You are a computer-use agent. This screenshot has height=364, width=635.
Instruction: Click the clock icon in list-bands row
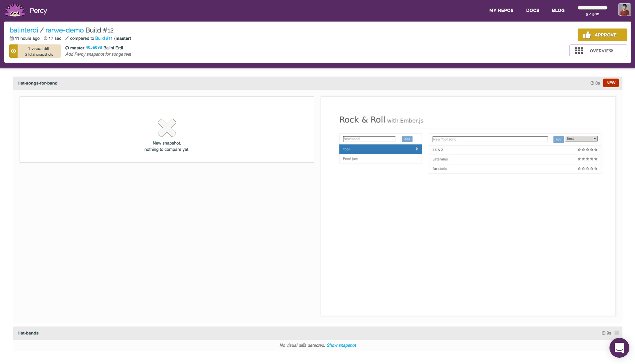click(603, 333)
